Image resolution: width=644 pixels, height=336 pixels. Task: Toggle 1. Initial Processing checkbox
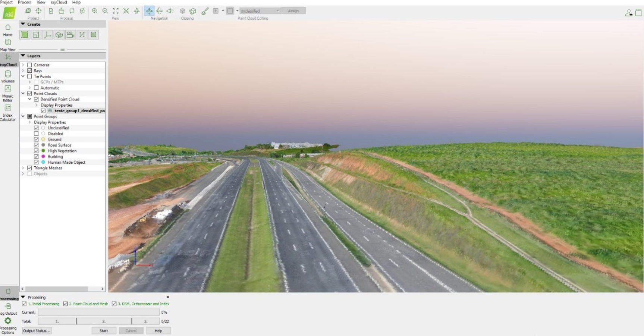24,304
